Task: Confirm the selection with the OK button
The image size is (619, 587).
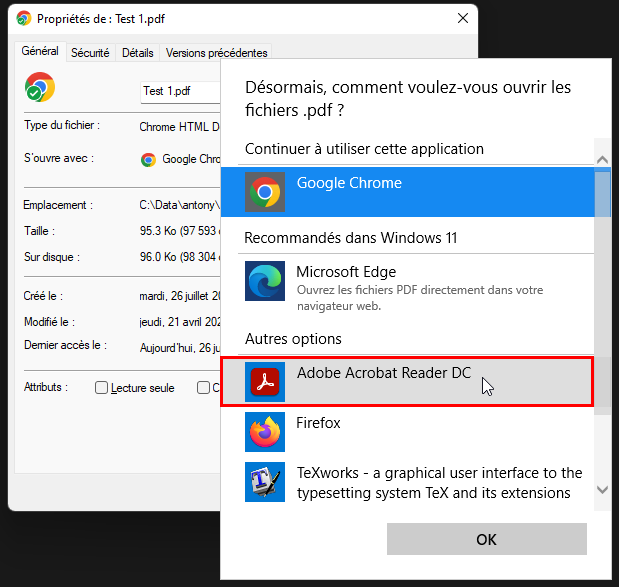Action: (486, 539)
